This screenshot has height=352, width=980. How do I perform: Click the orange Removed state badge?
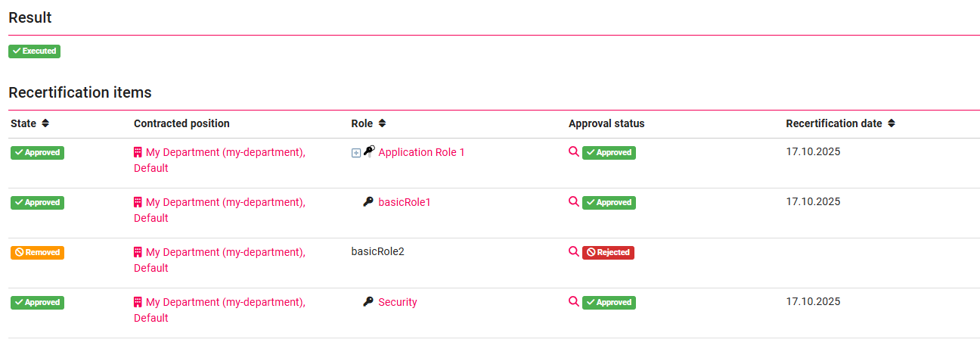(x=37, y=253)
